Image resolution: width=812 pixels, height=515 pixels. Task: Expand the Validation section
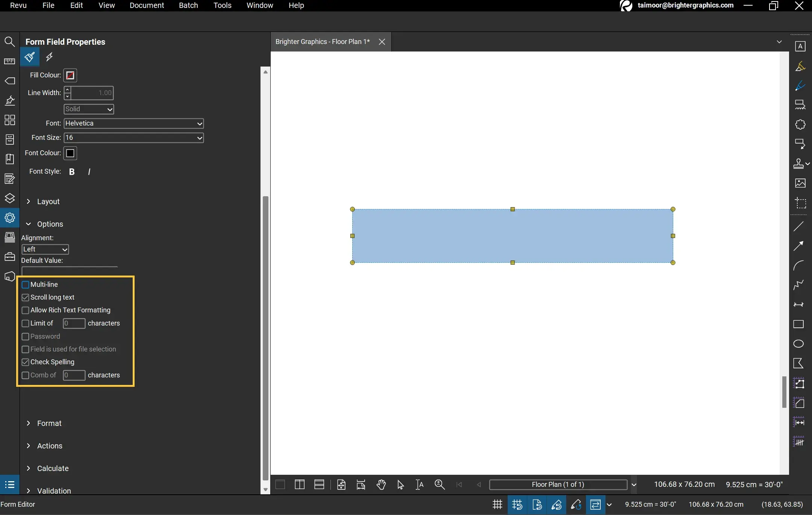(29, 491)
